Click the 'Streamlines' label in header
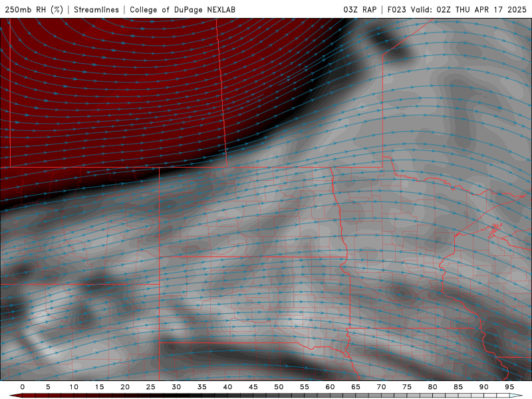The width and height of the screenshot is (532, 399). pos(96,9)
